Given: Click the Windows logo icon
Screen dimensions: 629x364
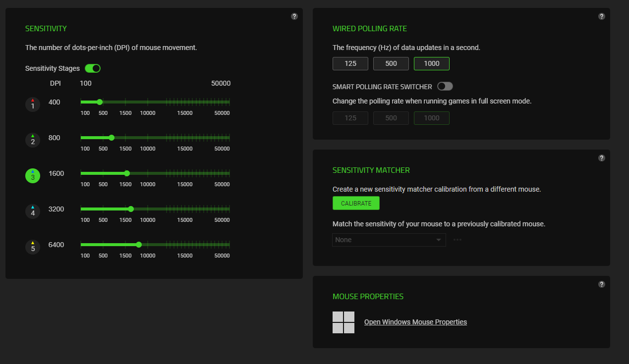Looking at the screenshot, I should coord(343,322).
